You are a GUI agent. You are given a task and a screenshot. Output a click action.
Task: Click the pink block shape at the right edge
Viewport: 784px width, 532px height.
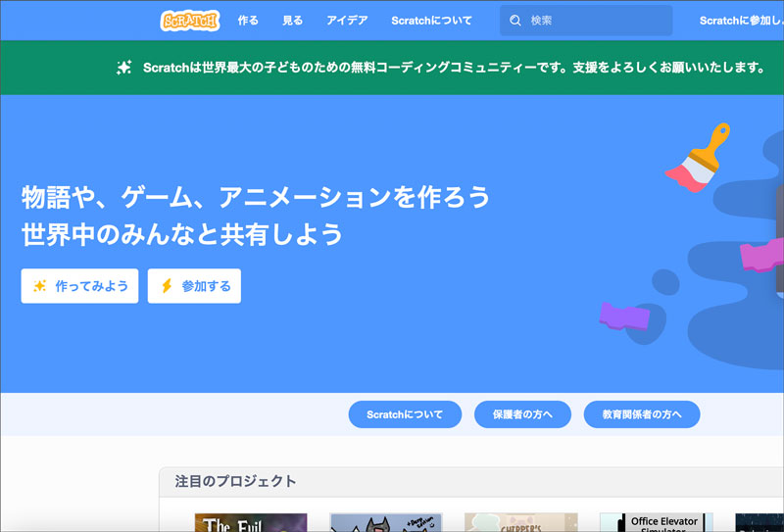(x=760, y=255)
